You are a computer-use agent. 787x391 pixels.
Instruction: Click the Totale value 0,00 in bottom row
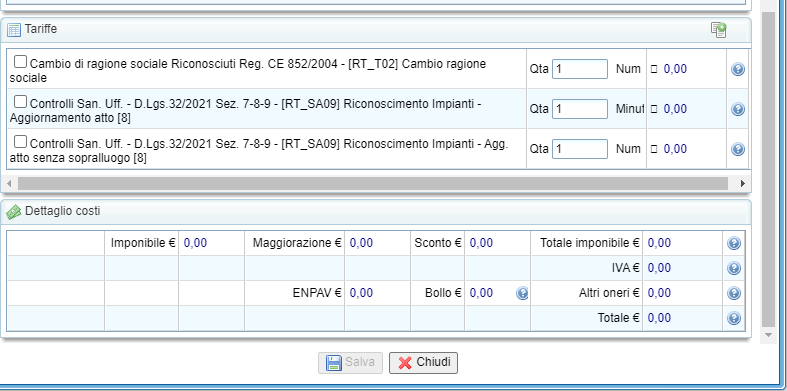[x=660, y=318]
